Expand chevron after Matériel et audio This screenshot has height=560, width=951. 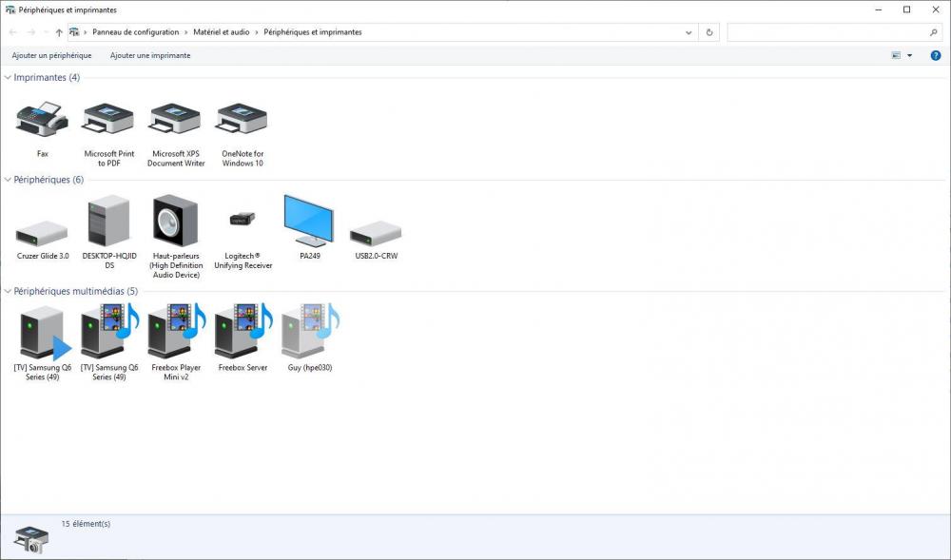click(257, 32)
